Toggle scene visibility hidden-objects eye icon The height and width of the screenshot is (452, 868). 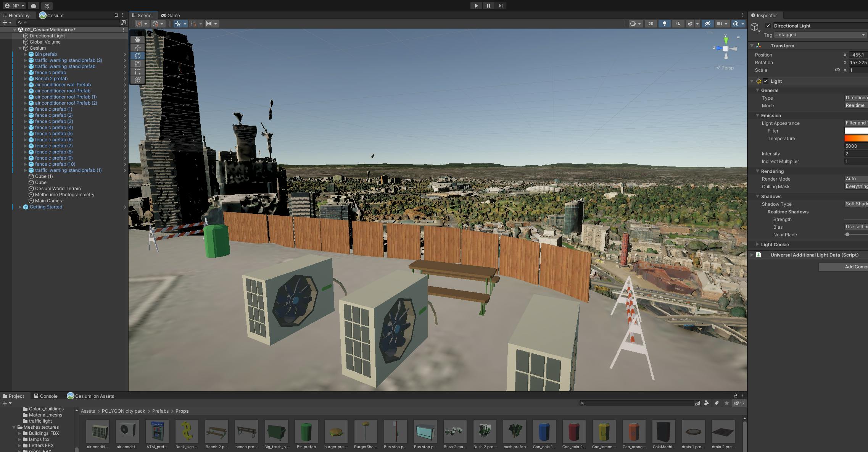pos(707,24)
